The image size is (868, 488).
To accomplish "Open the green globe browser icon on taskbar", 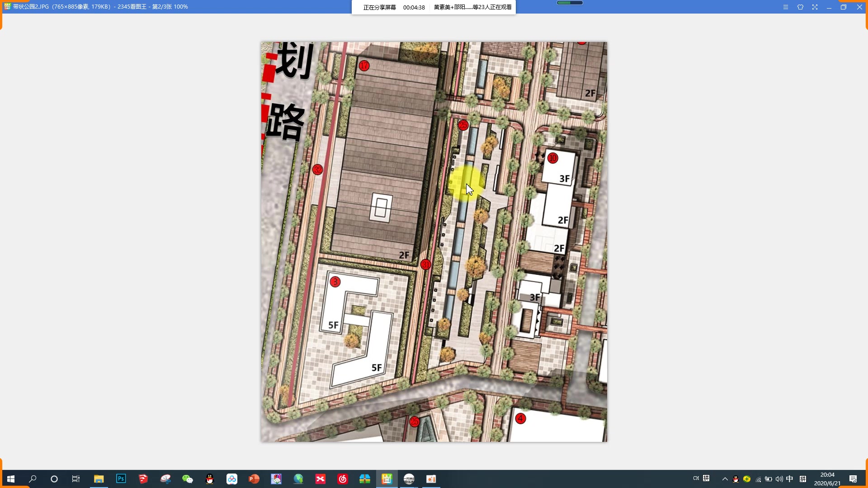I will [298, 479].
